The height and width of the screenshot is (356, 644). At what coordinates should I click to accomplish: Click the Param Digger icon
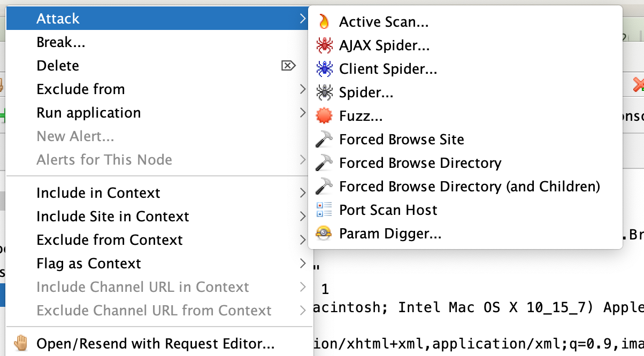tap(324, 234)
